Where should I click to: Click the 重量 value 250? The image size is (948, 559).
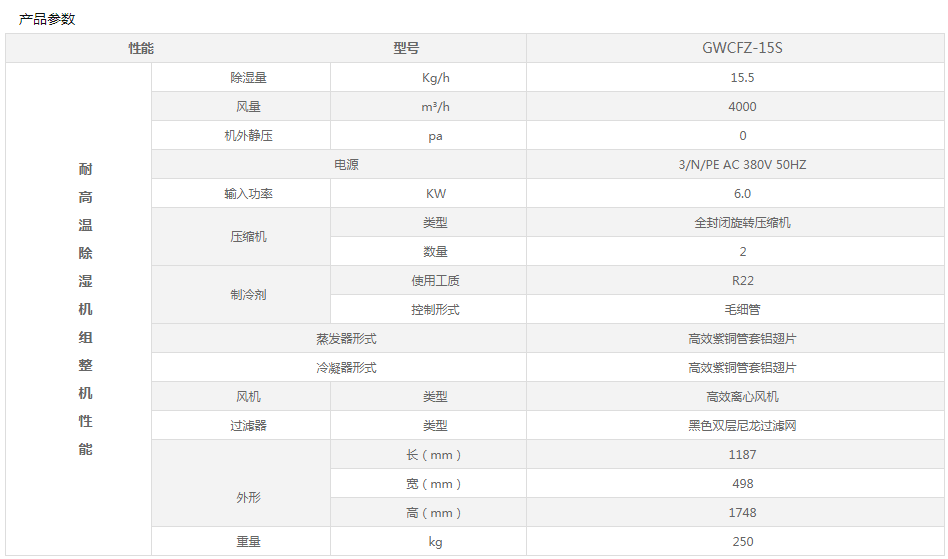tap(742, 542)
